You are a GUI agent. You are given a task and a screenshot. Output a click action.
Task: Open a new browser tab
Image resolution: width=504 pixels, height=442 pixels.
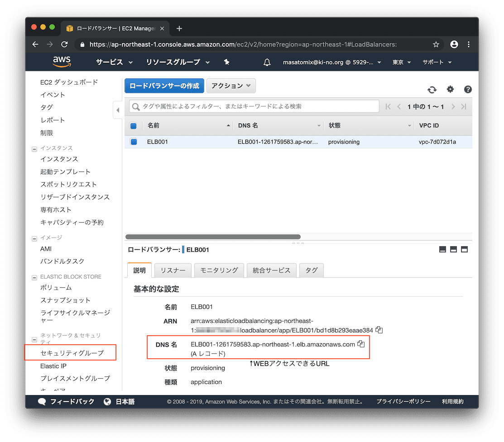pos(179,29)
